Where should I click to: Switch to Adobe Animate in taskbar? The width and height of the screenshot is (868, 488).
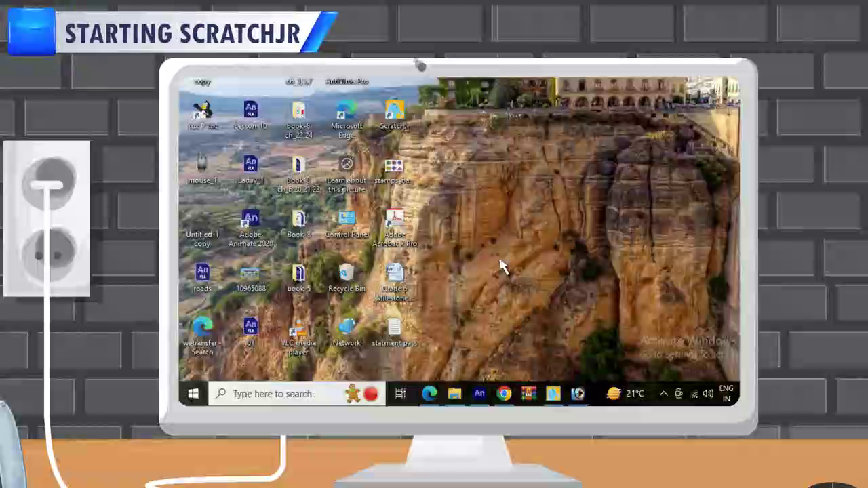pos(479,394)
